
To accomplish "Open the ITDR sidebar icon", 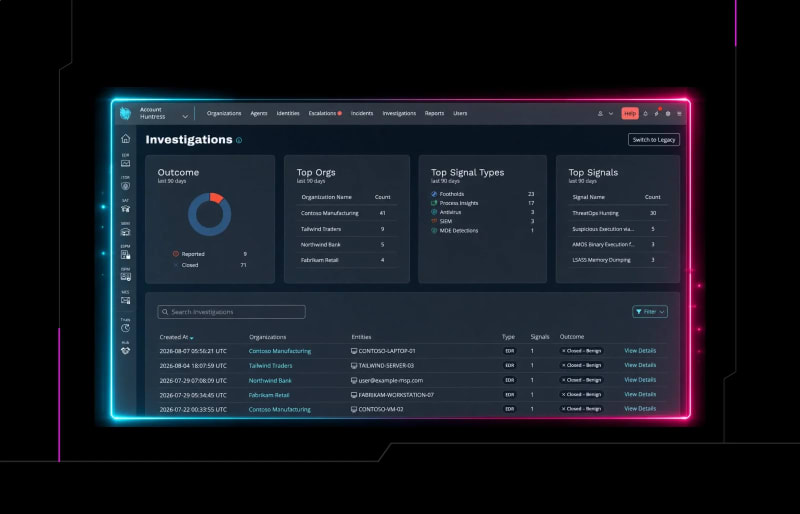I will 126,186.
